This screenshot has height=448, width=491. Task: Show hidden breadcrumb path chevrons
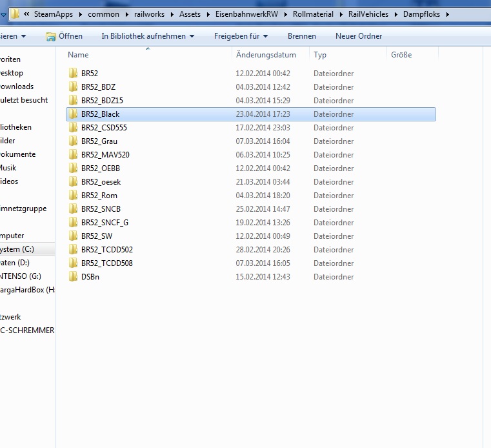pyautogui.click(x=26, y=14)
